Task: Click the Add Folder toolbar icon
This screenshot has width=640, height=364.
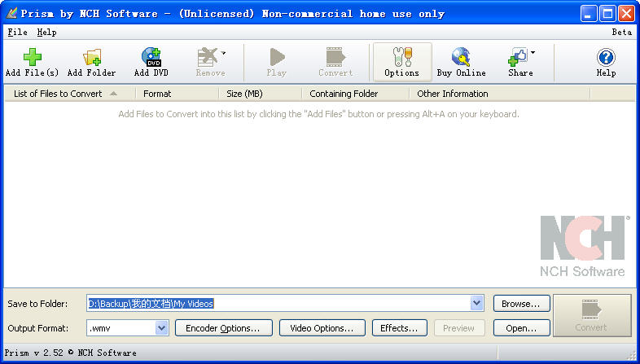Action: tap(92, 57)
